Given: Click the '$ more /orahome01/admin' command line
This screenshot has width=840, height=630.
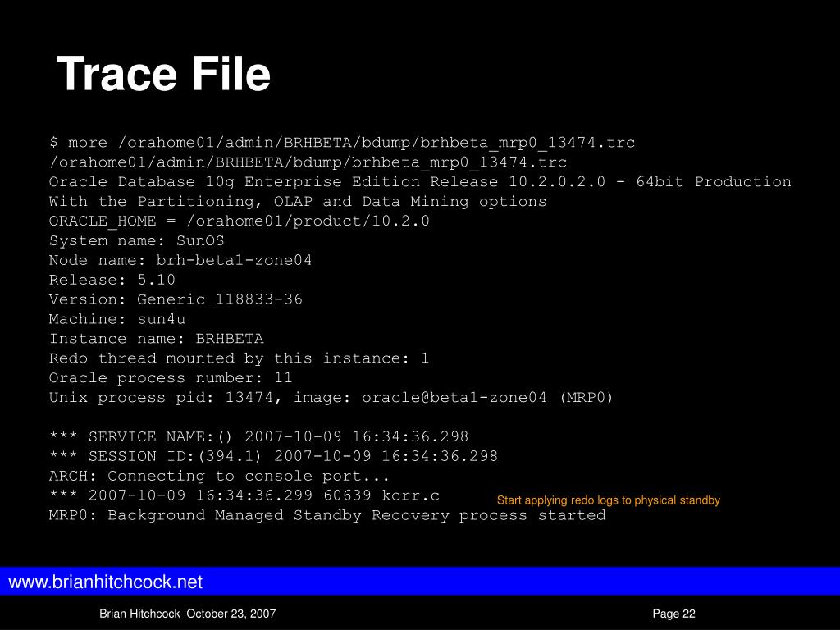Looking at the screenshot, I should 342,143.
